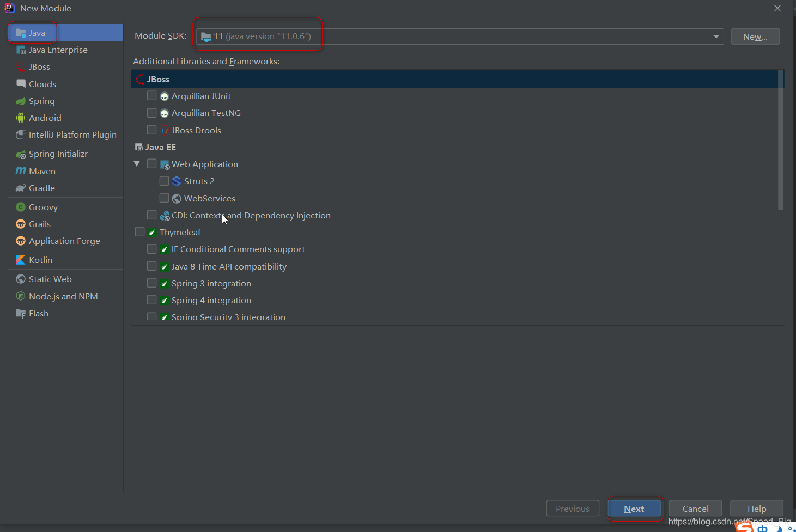
Task: Close the New Module dialog
Action: pyautogui.click(x=777, y=8)
